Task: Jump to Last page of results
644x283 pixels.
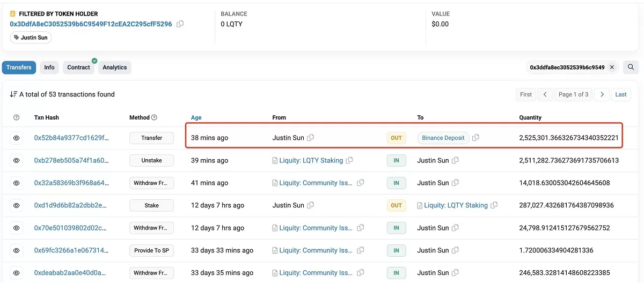Action: pyautogui.click(x=621, y=94)
